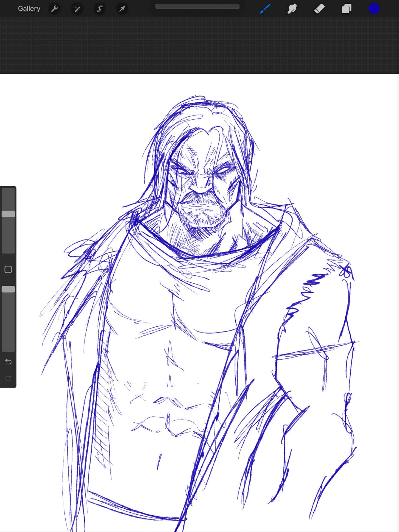
Task: Select the Paint brush tool
Action: 265,9
